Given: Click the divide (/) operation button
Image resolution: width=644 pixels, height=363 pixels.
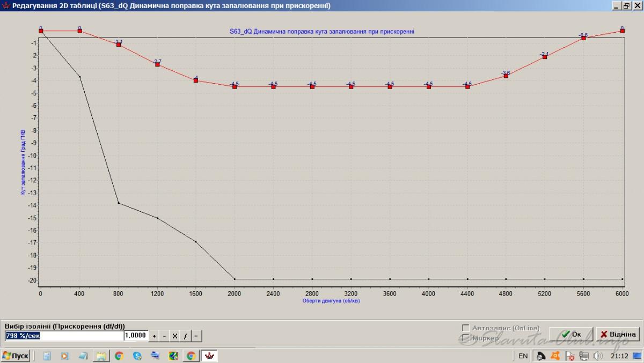Looking at the screenshot, I should point(185,336).
